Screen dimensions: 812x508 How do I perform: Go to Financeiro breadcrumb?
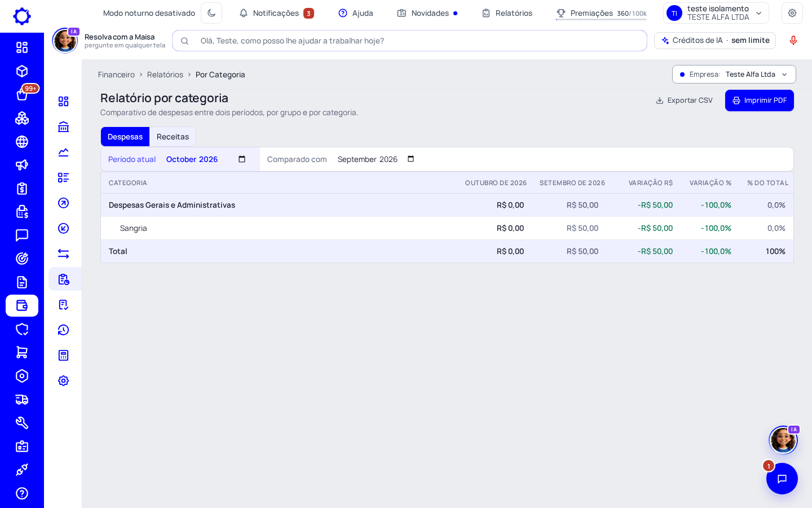116,75
